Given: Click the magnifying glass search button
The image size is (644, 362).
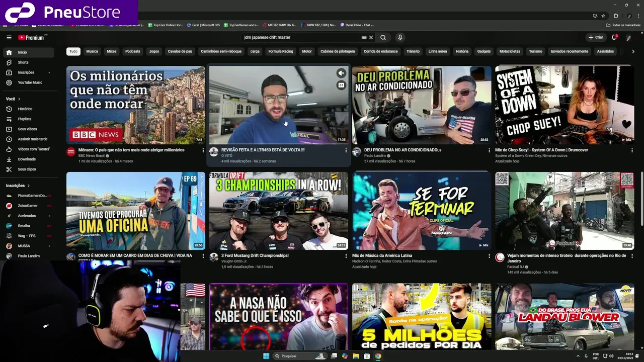Looking at the screenshot, I should 383,38.
